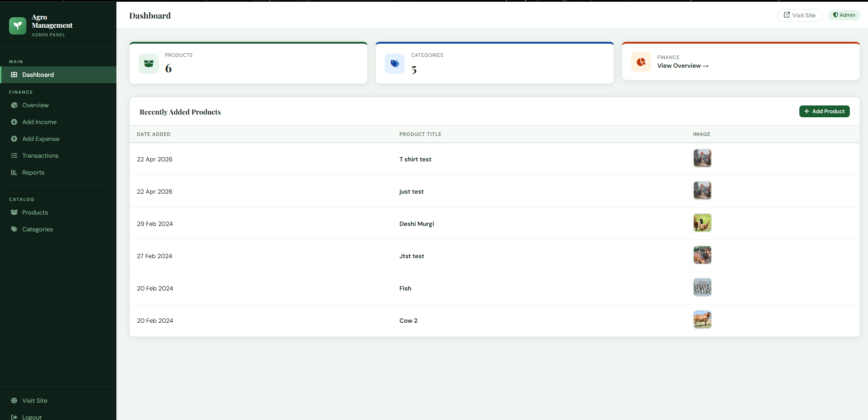Image resolution: width=868 pixels, height=420 pixels.
Task: Go to Add Expense
Action: (58, 139)
